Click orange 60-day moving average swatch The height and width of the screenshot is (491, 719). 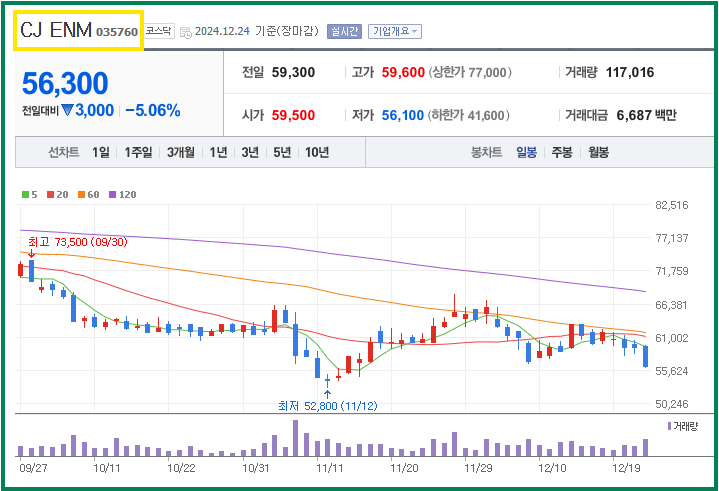pyautogui.click(x=81, y=194)
